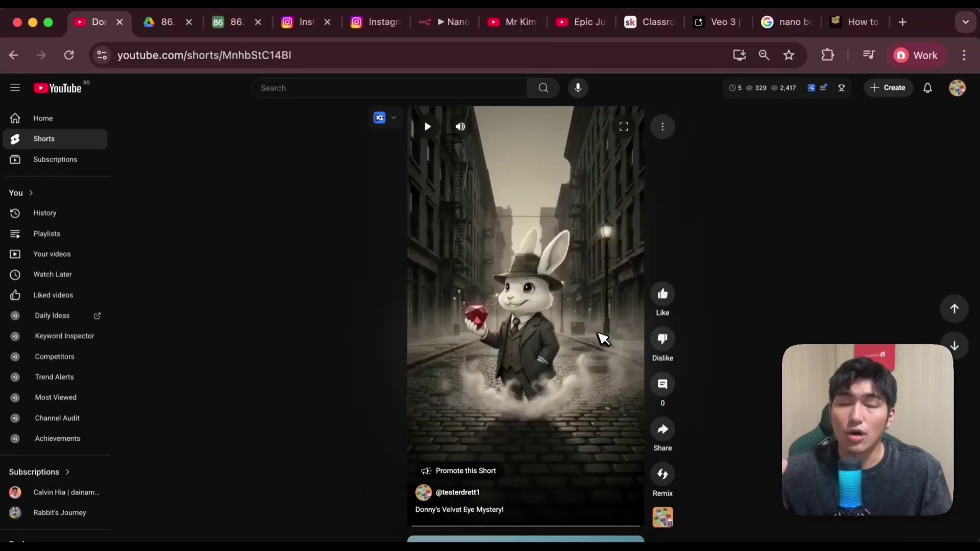
Task: Play the paused Short video
Action: pos(428,127)
